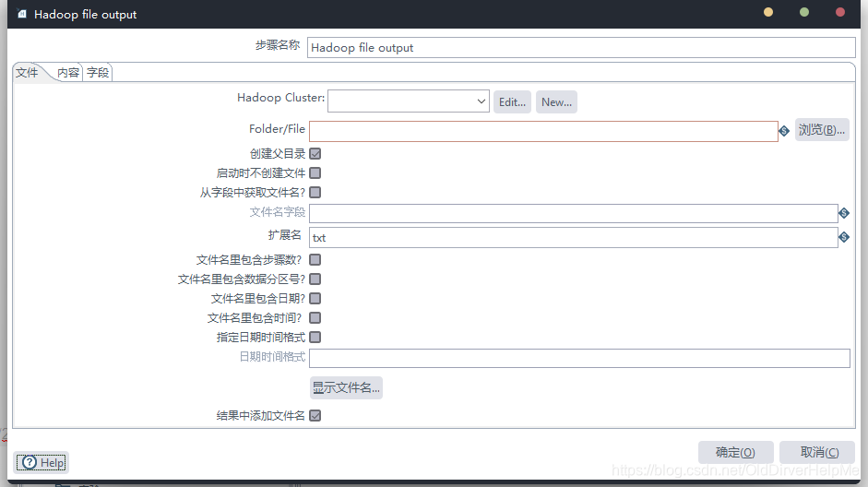This screenshot has width=868, height=487.
Task: Check 文件名里包含数据分区号? option
Action: click(315, 279)
